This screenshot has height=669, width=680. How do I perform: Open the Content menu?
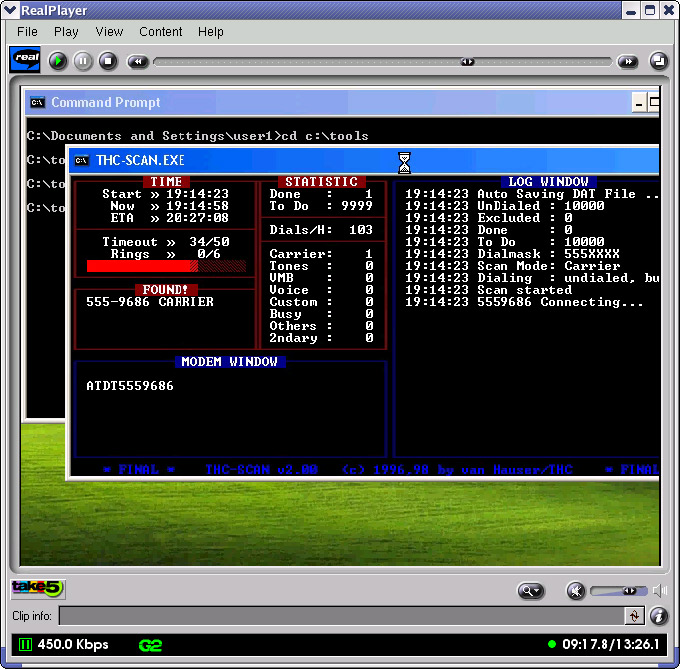click(x=160, y=31)
